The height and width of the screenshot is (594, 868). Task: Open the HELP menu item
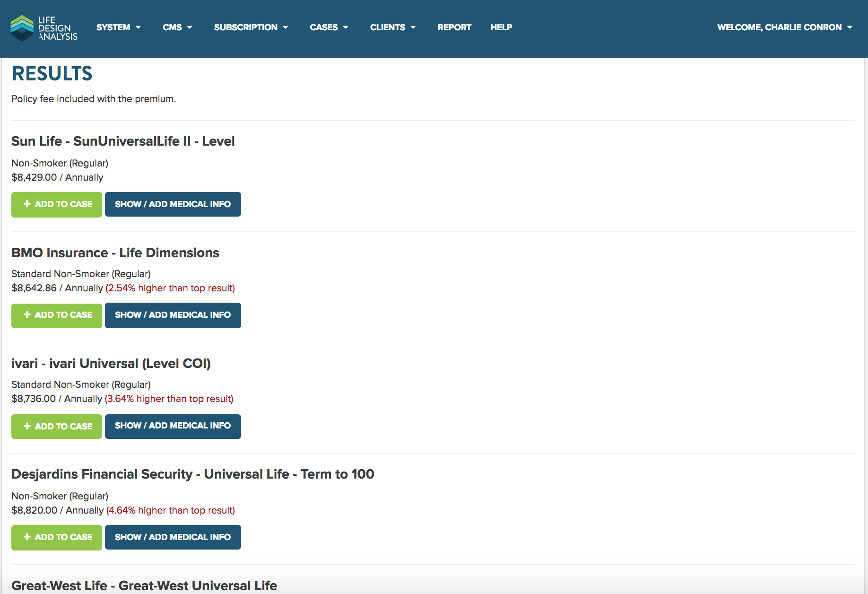tap(501, 27)
